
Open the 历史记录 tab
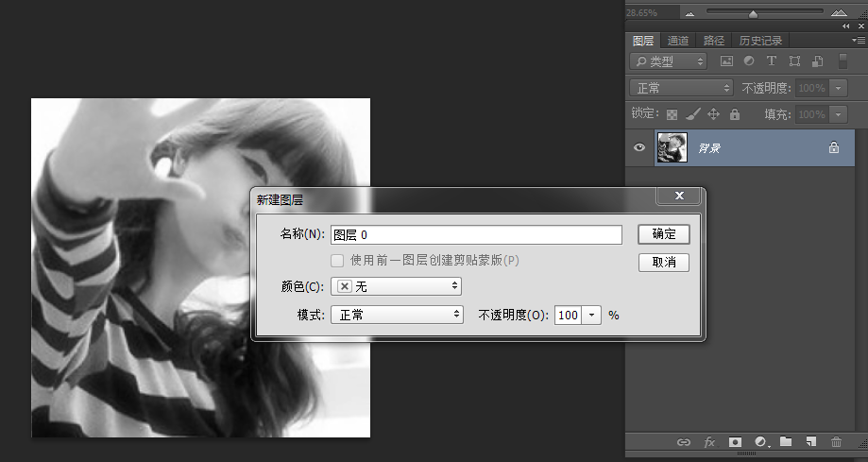click(x=760, y=41)
